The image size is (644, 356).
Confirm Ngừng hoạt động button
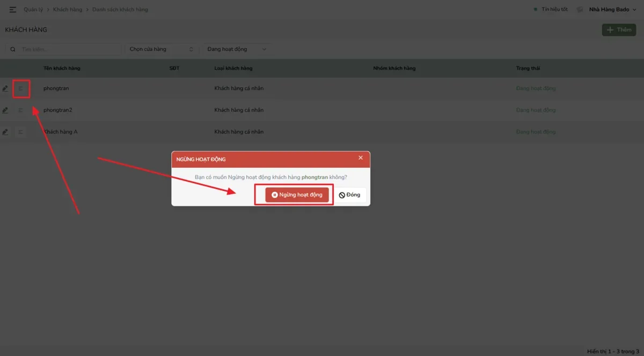pyautogui.click(x=297, y=195)
